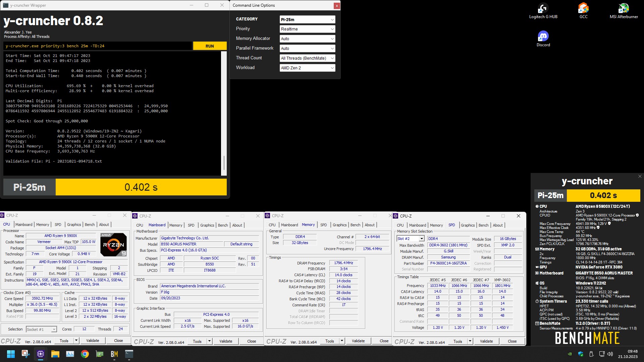Click the part number F4-3600C14-16GTZRA field
This screenshot has width=644, height=362.
tap(448, 263)
